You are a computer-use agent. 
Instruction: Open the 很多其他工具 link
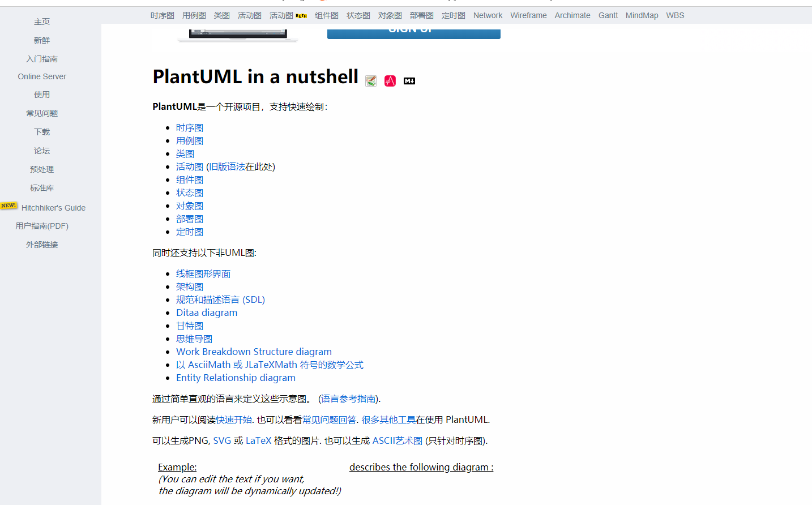[388, 420]
